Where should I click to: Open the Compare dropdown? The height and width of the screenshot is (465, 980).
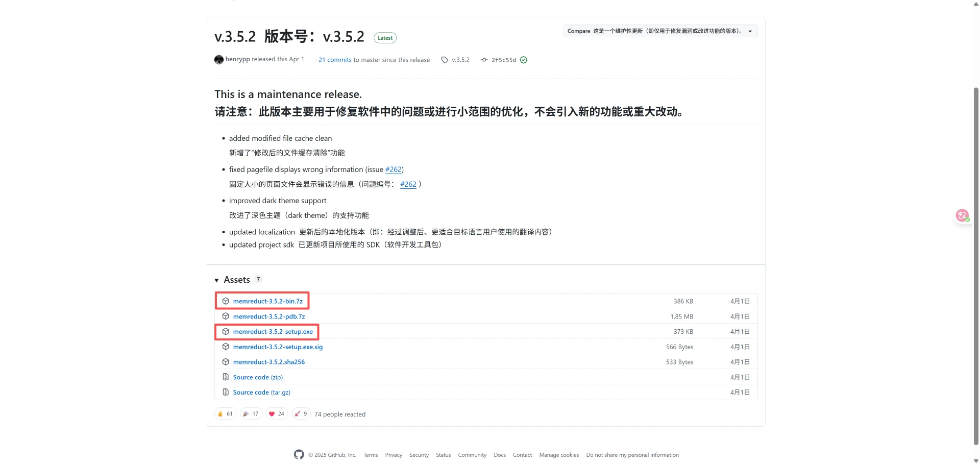[660, 31]
